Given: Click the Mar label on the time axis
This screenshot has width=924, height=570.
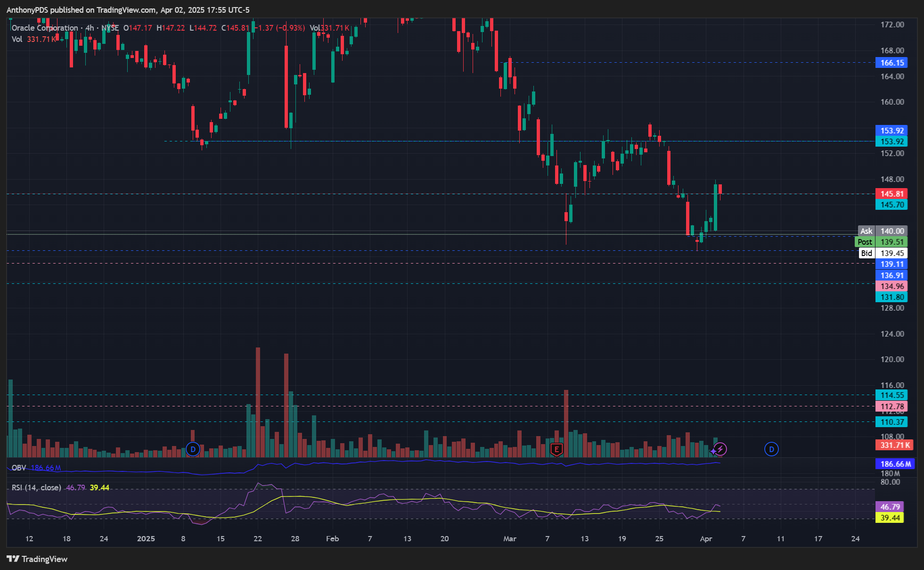Looking at the screenshot, I should [x=510, y=538].
